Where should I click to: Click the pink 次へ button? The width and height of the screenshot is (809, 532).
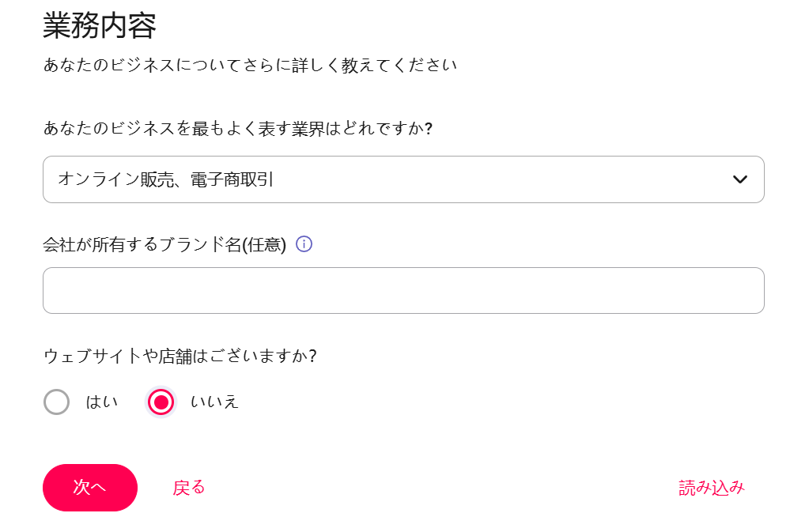click(x=90, y=487)
